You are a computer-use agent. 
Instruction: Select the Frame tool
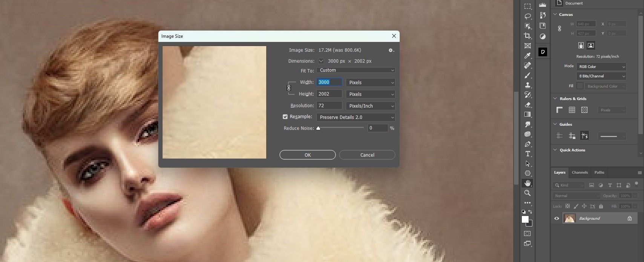[527, 46]
